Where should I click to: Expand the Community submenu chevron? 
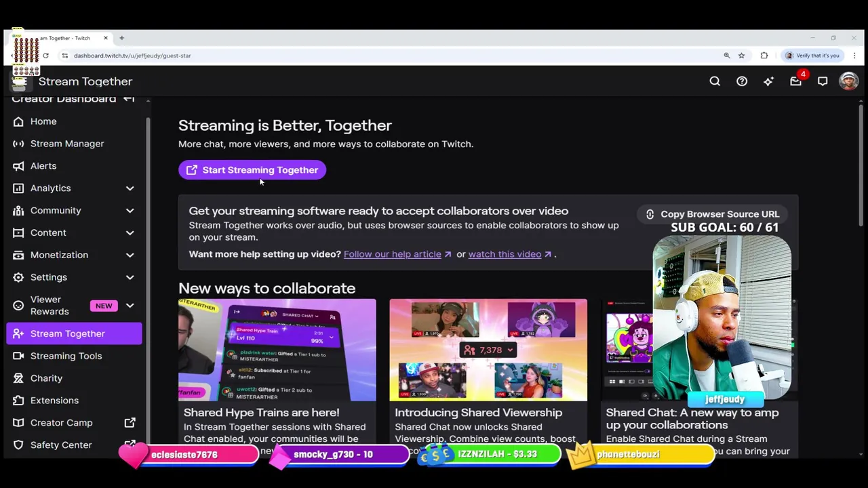130,211
